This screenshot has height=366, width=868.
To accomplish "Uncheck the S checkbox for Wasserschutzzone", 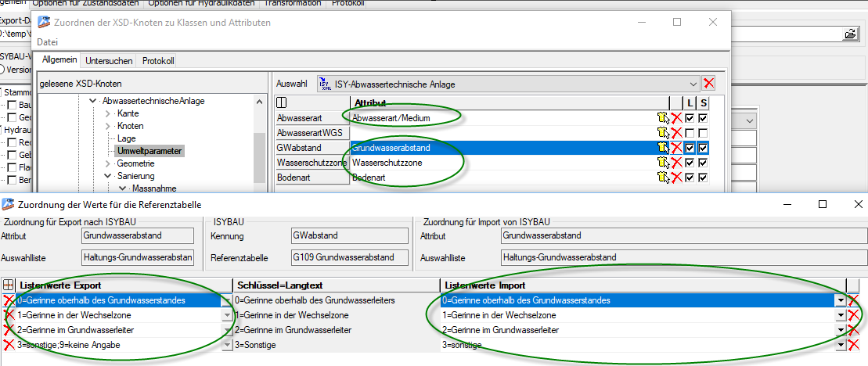I will tap(703, 163).
